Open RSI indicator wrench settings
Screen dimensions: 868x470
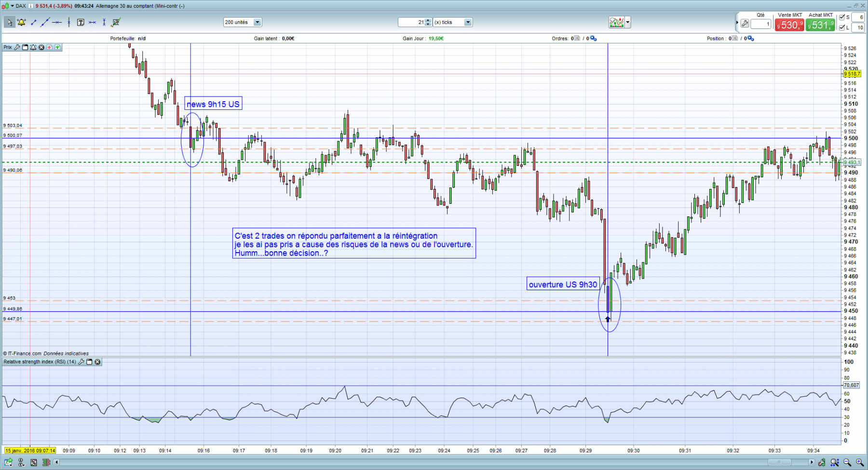[81, 362]
